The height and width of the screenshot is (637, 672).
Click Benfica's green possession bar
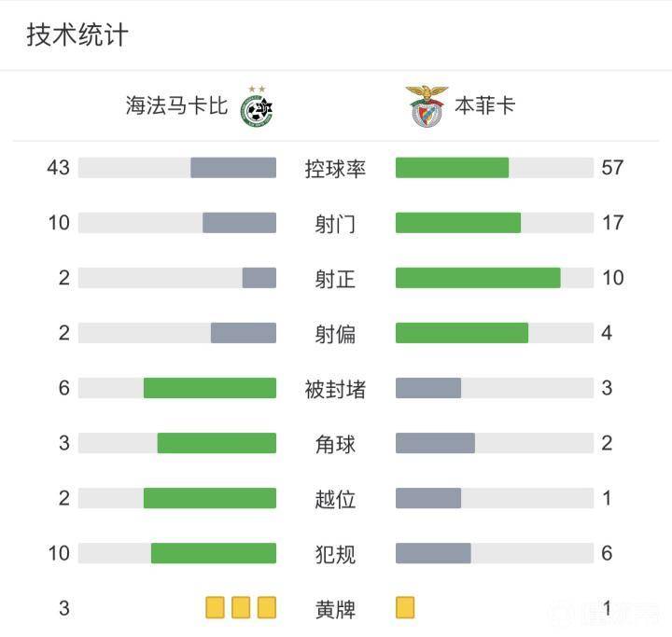[x=452, y=168]
